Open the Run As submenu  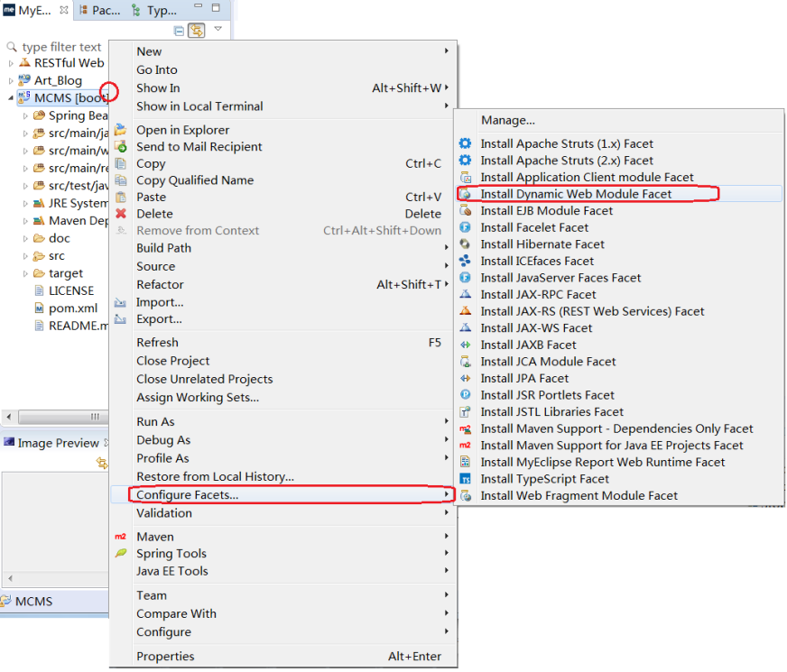pyautogui.click(x=283, y=422)
